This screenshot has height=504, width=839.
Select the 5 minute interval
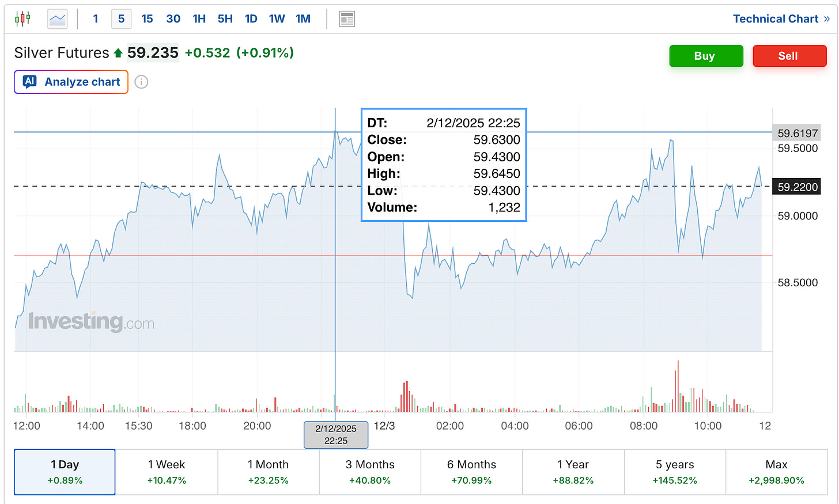click(x=121, y=19)
